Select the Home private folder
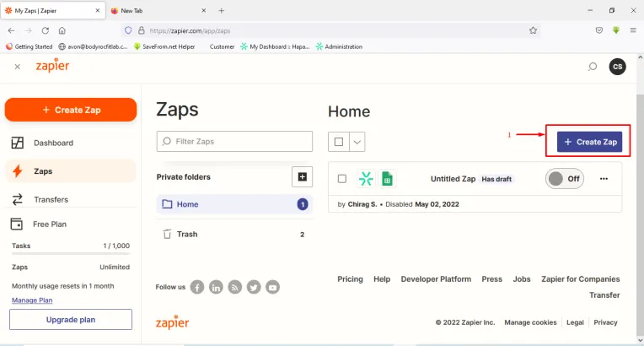Viewport: 644px width, 346px height. click(187, 204)
